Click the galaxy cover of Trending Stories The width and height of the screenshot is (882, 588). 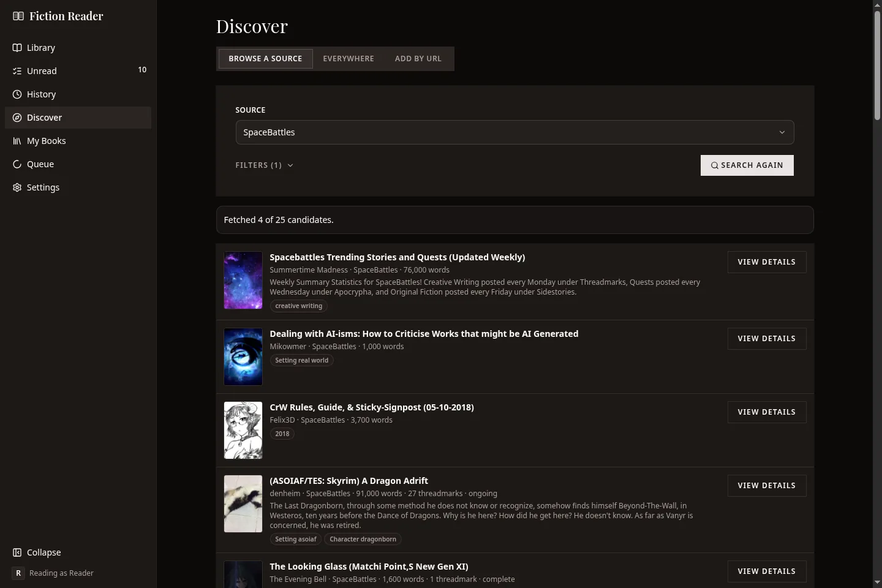[x=243, y=280]
